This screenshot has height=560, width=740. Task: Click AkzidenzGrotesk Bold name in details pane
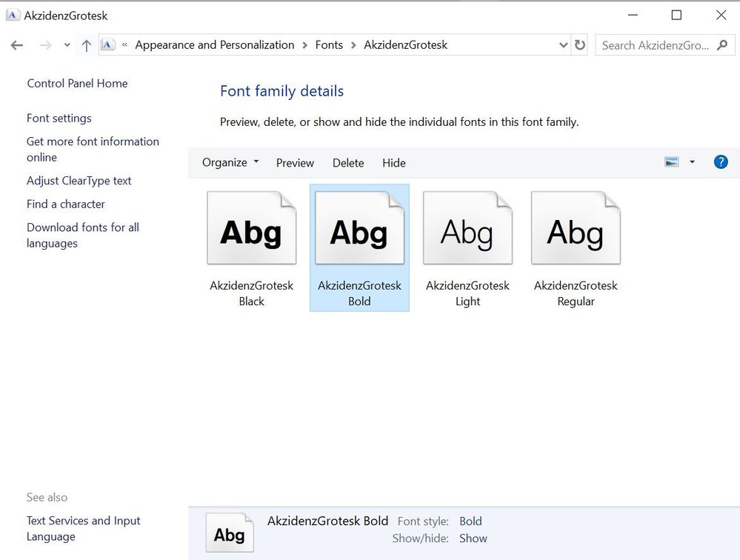327,521
